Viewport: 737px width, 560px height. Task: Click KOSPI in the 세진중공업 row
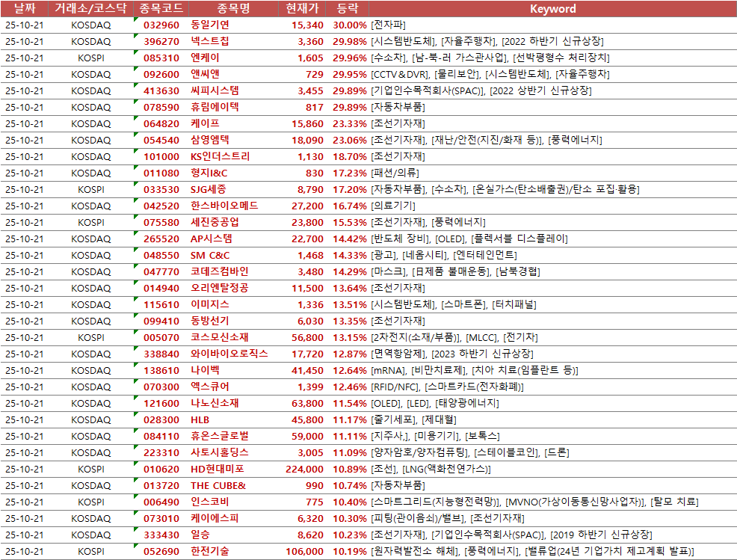(91, 222)
